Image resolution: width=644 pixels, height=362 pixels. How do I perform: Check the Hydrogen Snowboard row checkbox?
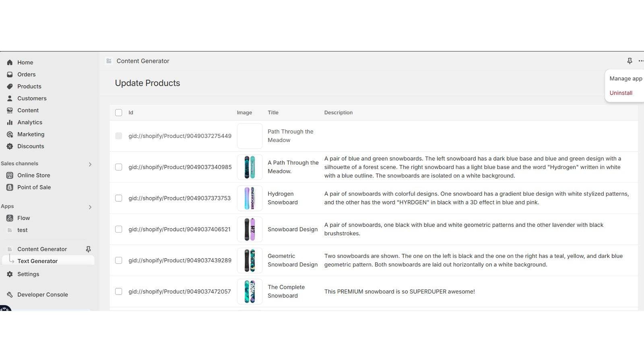tap(119, 198)
